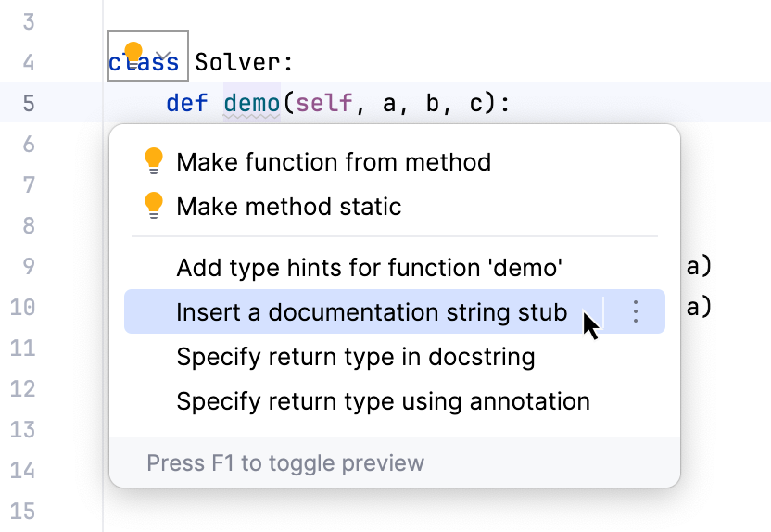Select Make function from method
This screenshot has width=771, height=532.
coord(334,163)
